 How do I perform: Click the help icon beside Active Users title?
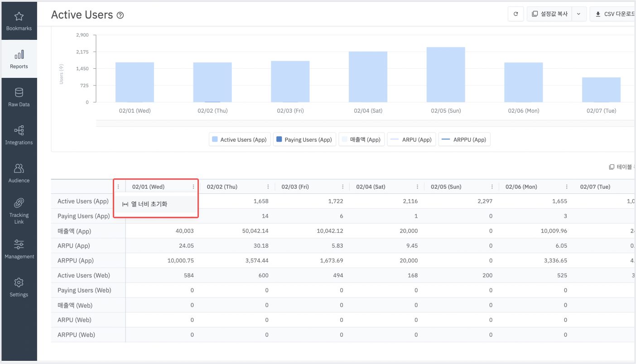120,15
